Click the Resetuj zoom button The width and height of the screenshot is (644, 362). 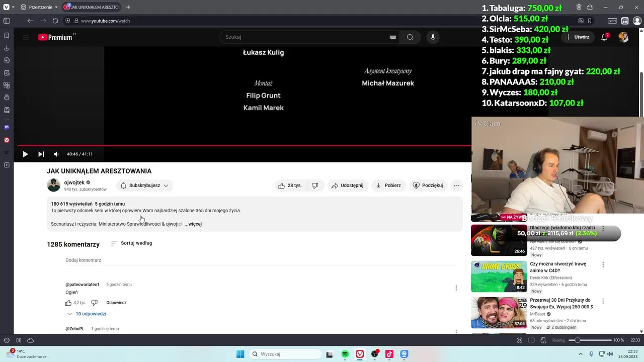point(558,340)
